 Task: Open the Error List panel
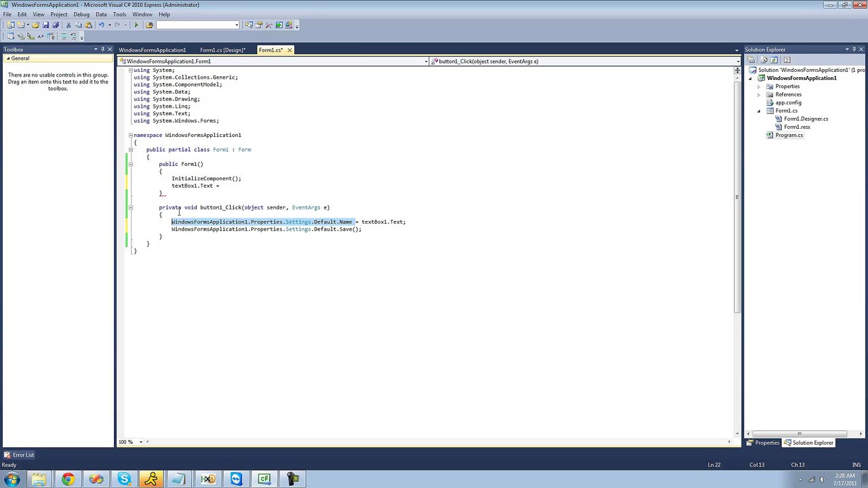pos(19,455)
